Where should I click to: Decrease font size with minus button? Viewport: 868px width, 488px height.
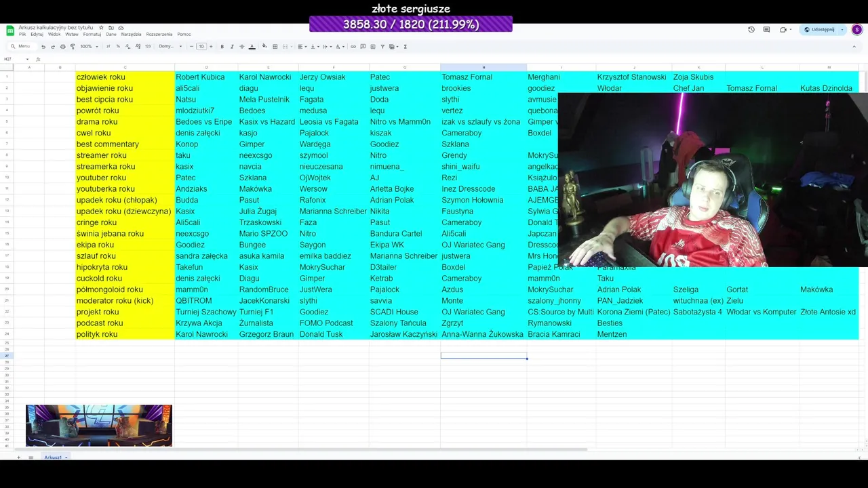(x=192, y=47)
